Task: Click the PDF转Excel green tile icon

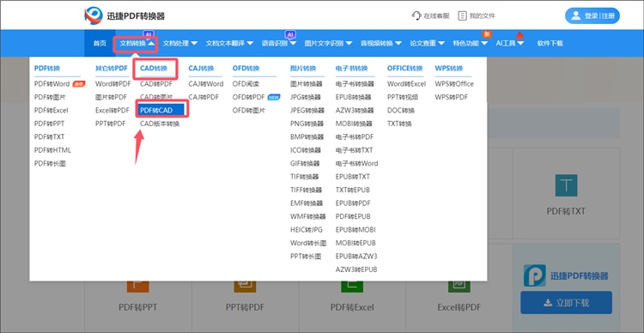Action: point(352,286)
